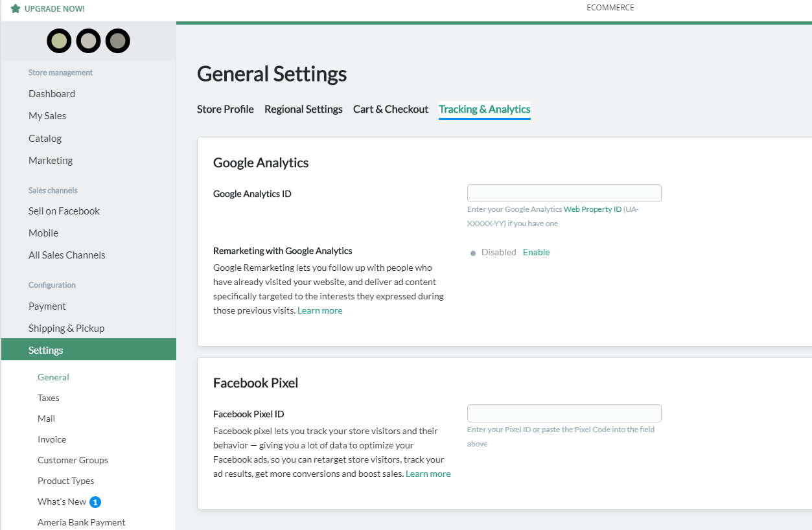Collapse the Settings section in the sidebar
Screen dimensions: 812x530
coord(46,350)
